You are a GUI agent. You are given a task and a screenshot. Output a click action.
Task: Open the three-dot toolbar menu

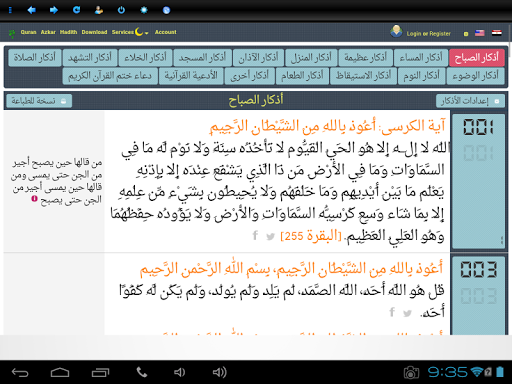click(10, 10)
